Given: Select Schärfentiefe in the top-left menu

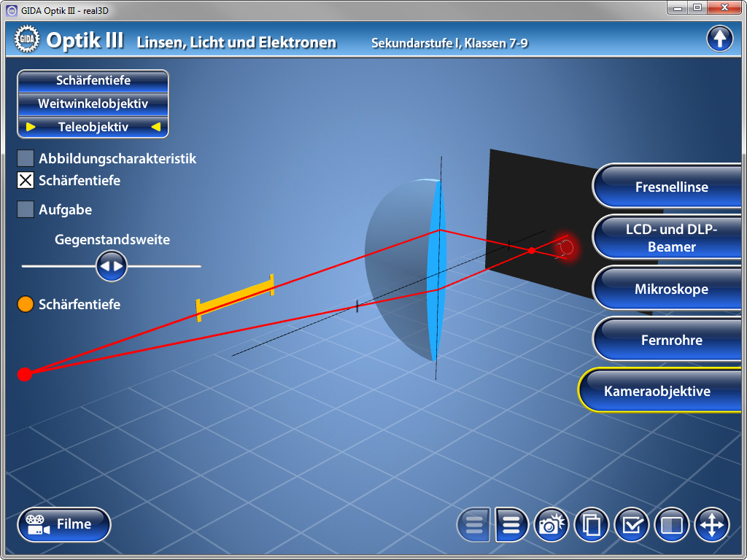Looking at the screenshot, I should coord(93,81).
